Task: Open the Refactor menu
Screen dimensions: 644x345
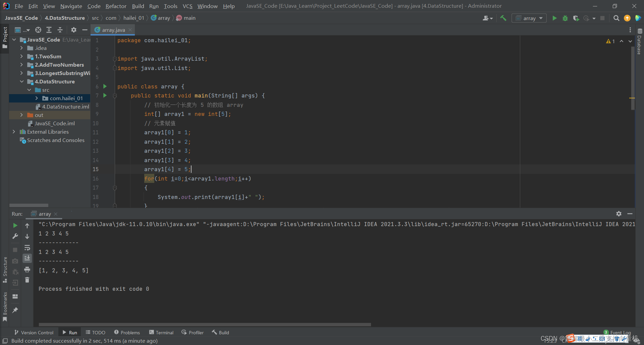Action: [x=116, y=6]
